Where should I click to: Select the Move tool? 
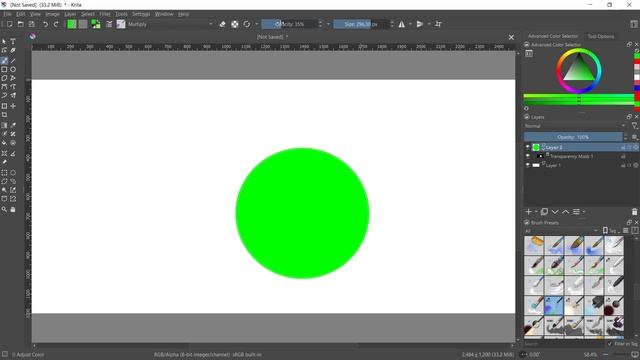click(13, 106)
